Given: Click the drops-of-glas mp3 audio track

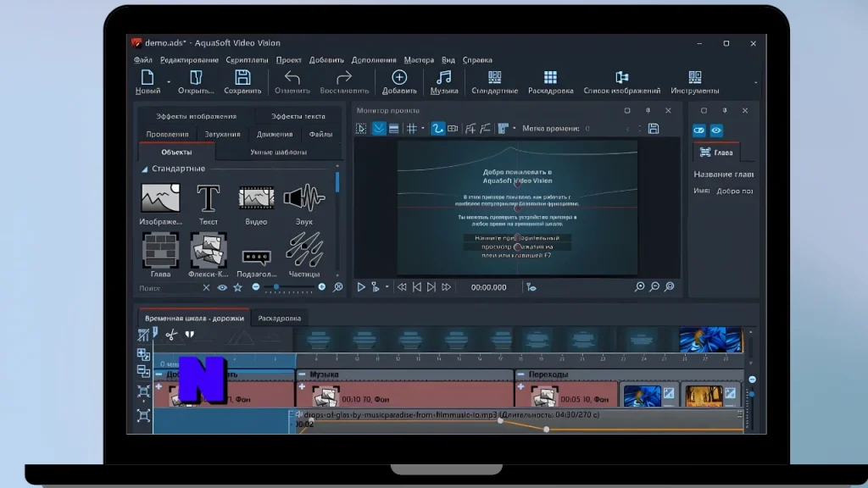Looking at the screenshot, I should (x=518, y=422).
